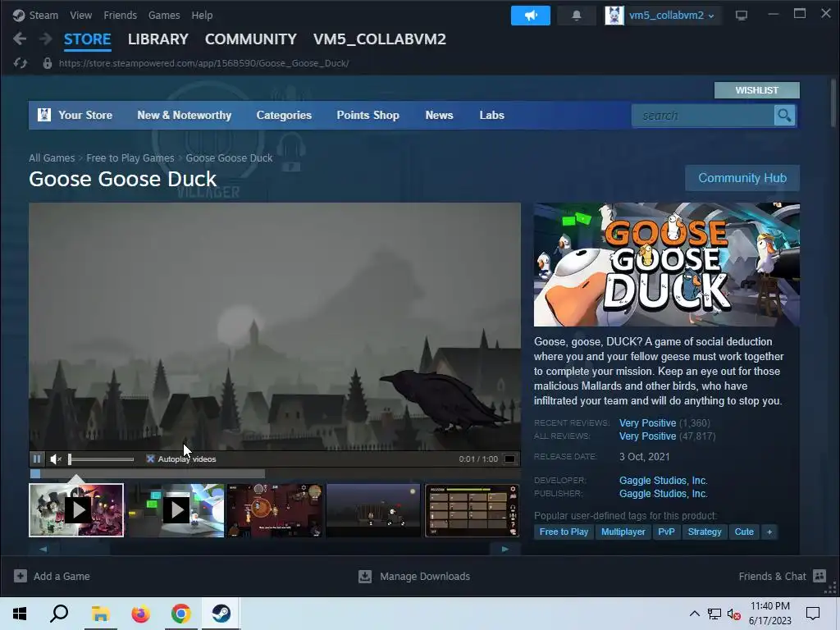The image size is (840, 630).
Task: Open the Your Store dropdown
Action: tap(85, 115)
